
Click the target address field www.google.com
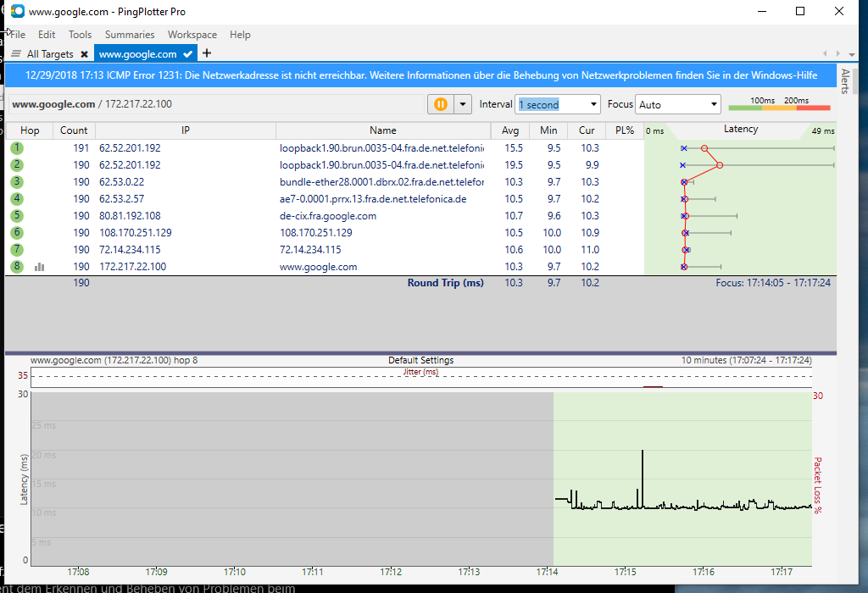coord(216,104)
